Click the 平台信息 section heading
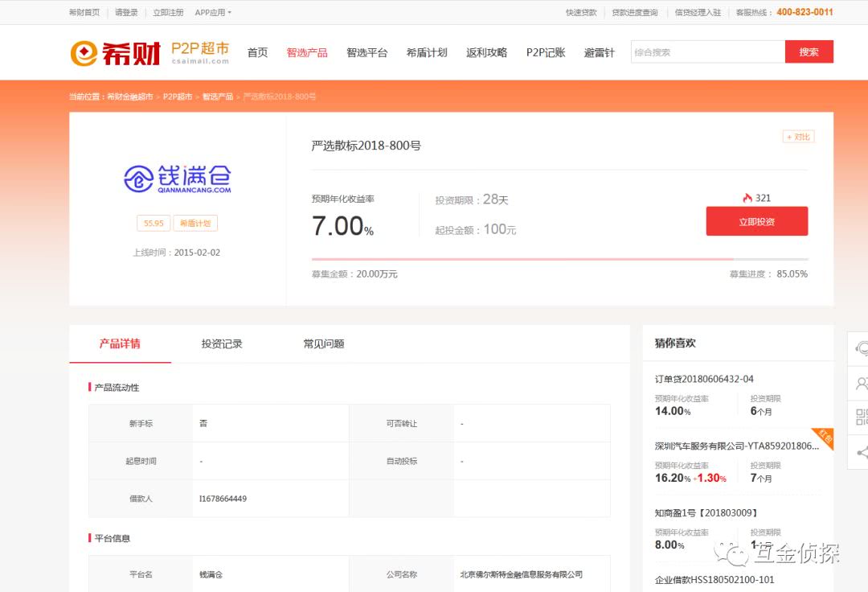 pos(112,538)
